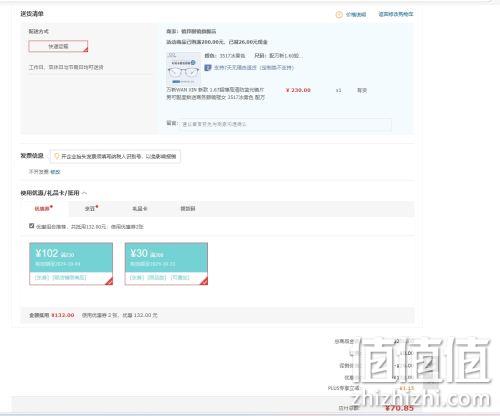The width and height of the screenshot is (500, 416).
Task: Open the 7-day no-reason return link
Action: (235, 68)
